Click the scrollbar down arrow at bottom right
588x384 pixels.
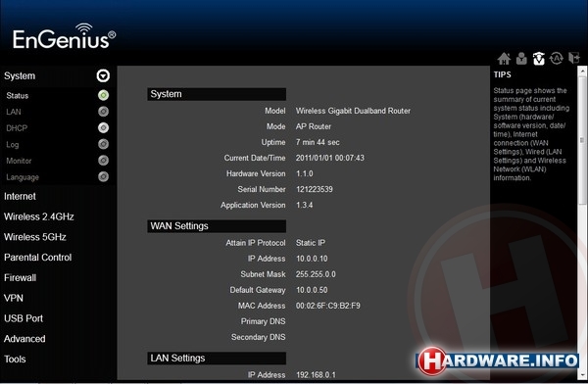582,374
